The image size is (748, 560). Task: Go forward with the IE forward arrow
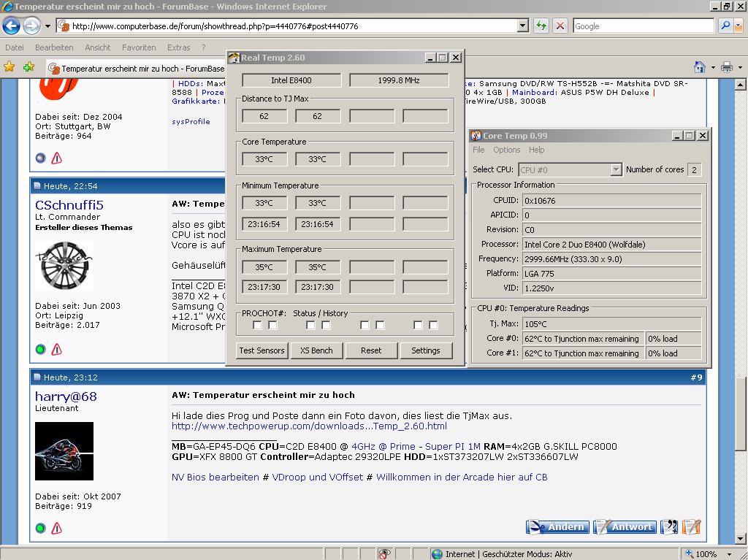point(31,26)
